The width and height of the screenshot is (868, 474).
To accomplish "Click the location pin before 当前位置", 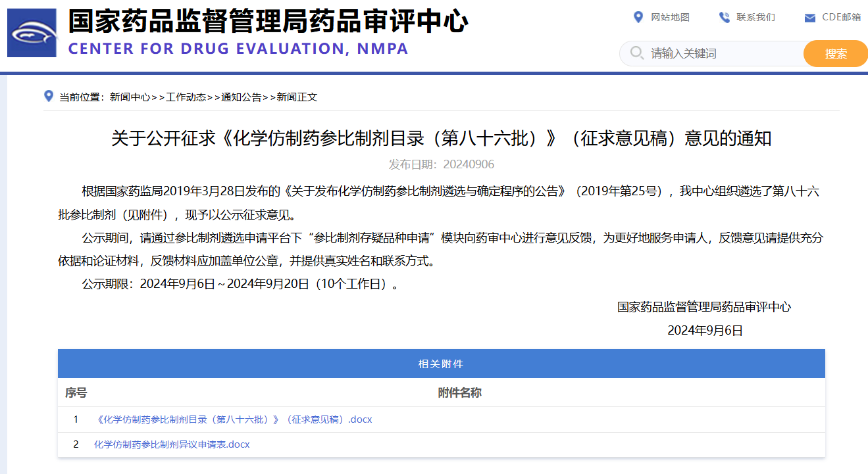I will [48, 97].
